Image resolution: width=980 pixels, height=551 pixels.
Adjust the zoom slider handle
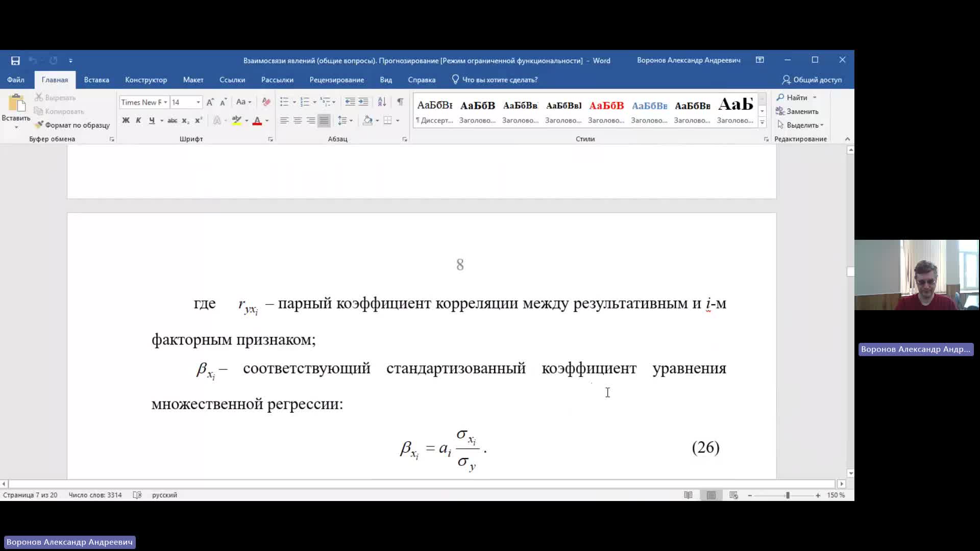coord(788,495)
